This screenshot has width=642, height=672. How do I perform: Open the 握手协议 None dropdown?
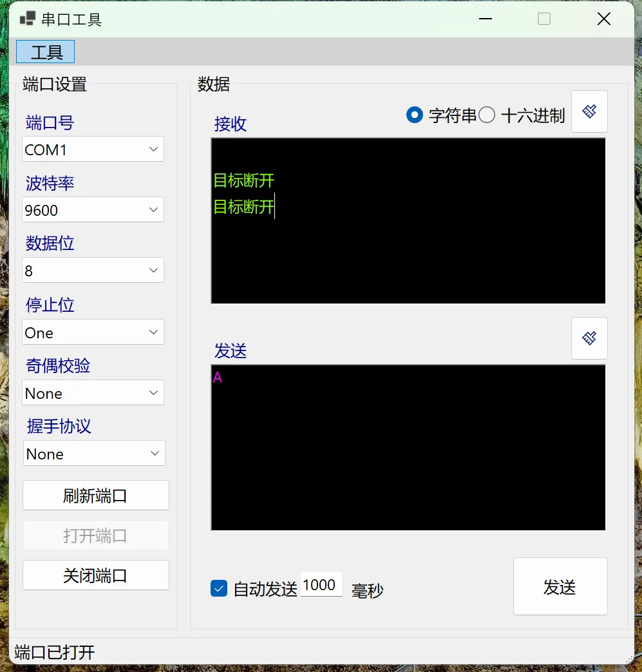tap(94, 453)
